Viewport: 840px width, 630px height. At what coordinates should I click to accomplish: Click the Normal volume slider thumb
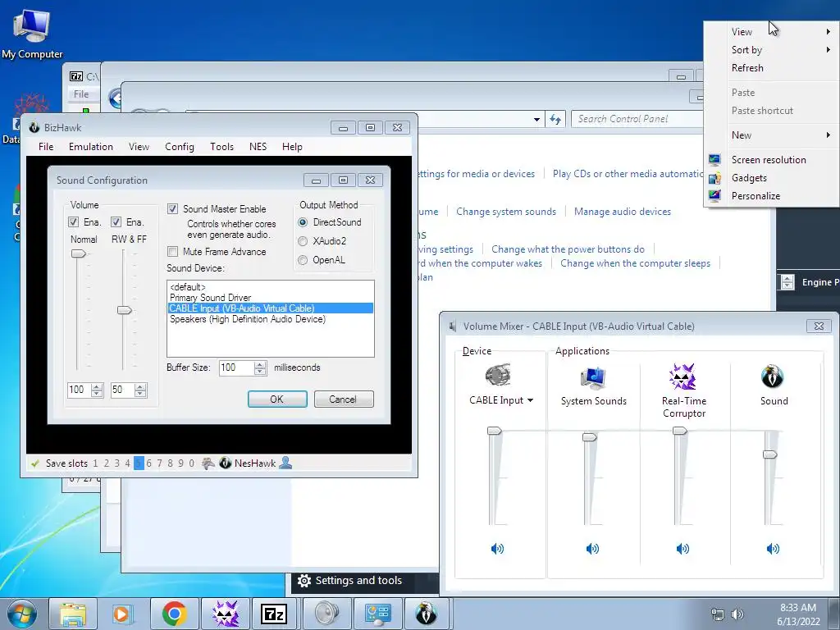coord(78,253)
